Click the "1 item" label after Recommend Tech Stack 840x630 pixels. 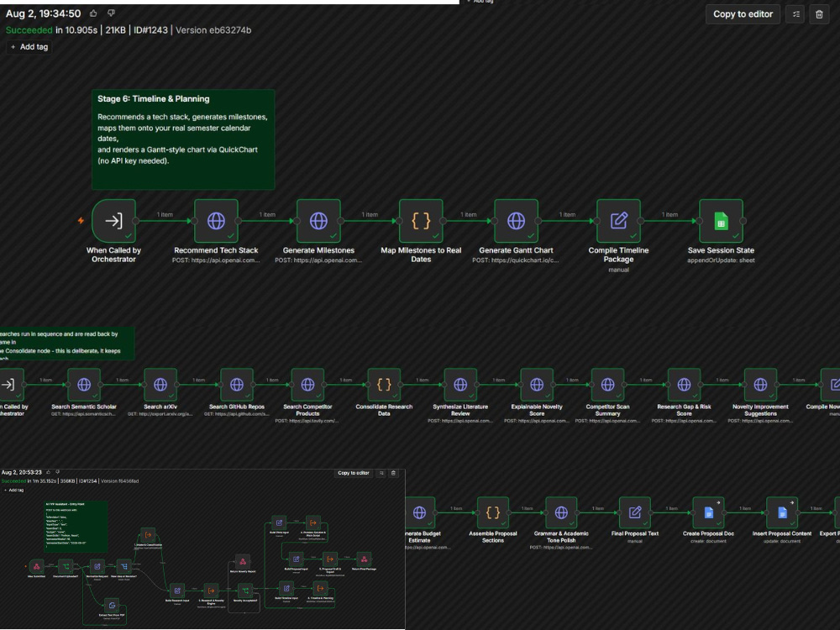[267, 214]
